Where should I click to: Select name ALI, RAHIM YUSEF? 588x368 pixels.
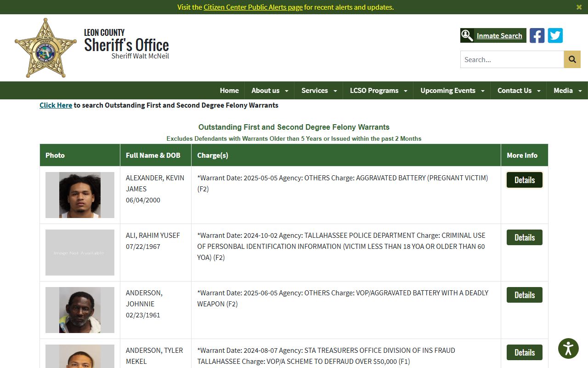pyautogui.click(x=153, y=235)
